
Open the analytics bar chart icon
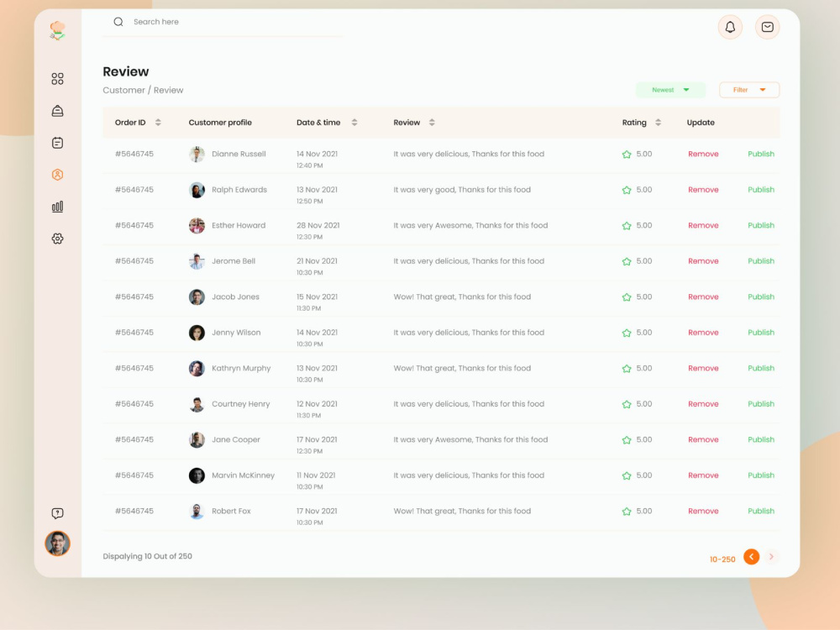57,206
